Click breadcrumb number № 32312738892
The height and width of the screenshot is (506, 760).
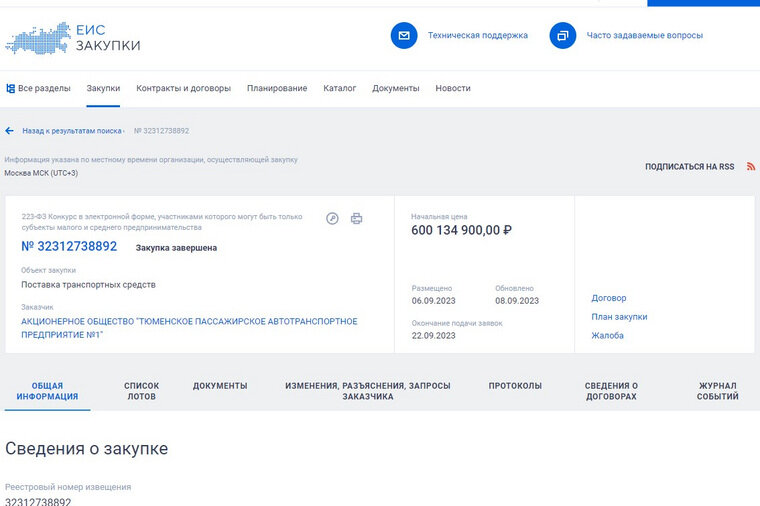[x=161, y=131]
